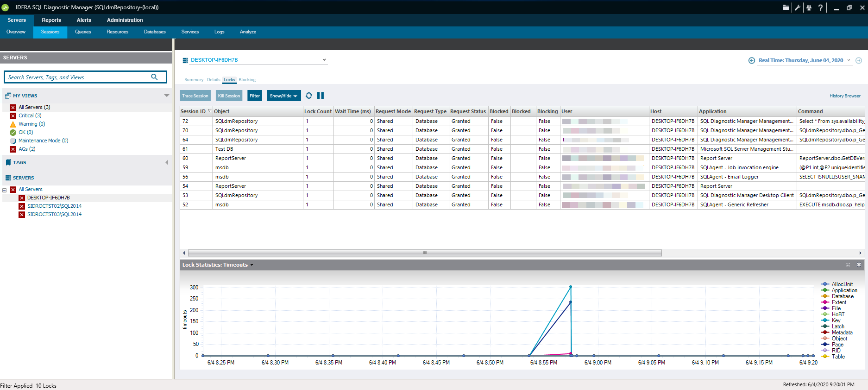Toggle Page series in chart legend

[837, 345]
